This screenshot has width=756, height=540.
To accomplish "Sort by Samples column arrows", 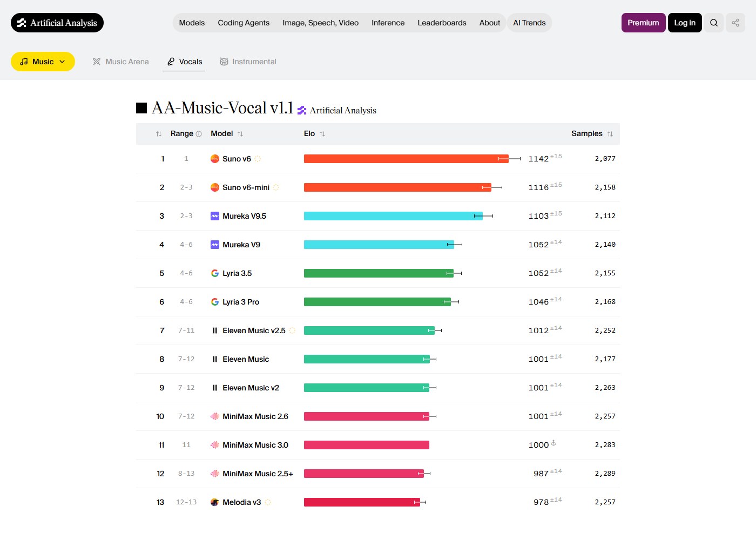I will (x=610, y=134).
